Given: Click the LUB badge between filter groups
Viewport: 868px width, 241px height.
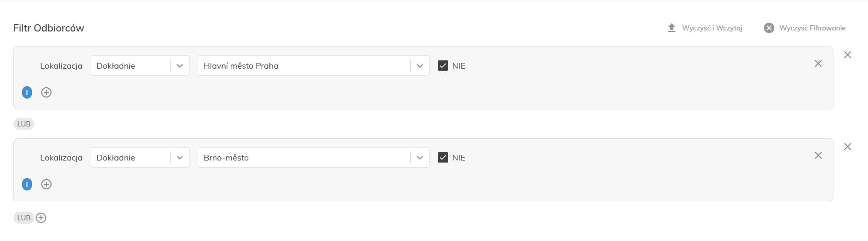Looking at the screenshot, I should [x=24, y=124].
